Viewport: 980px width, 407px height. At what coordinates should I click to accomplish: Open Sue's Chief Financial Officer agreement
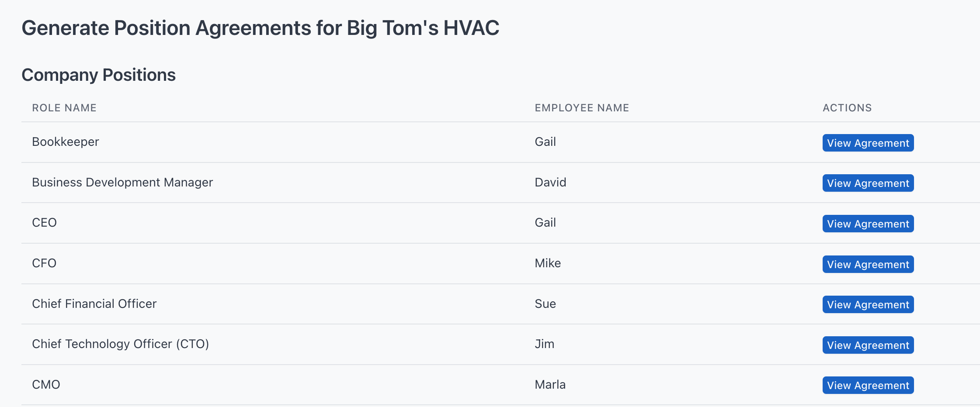pyautogui.click(x=868, y=304)
